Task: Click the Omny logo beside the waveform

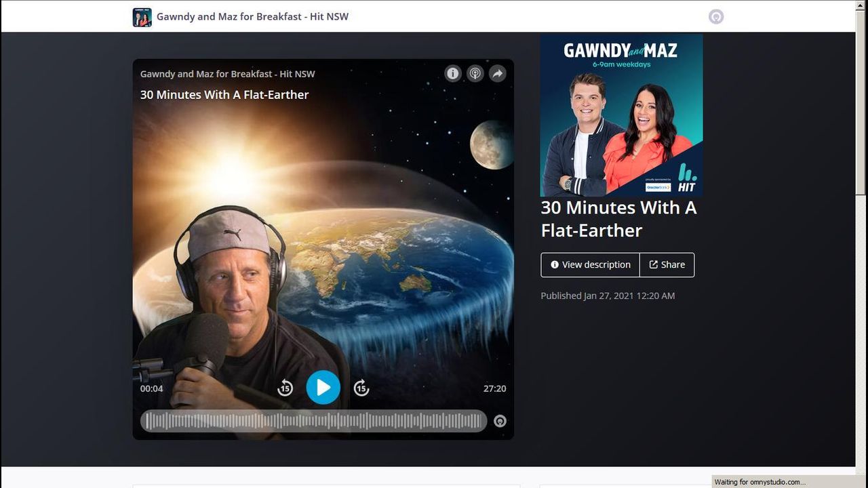Action: pos(500,421)
